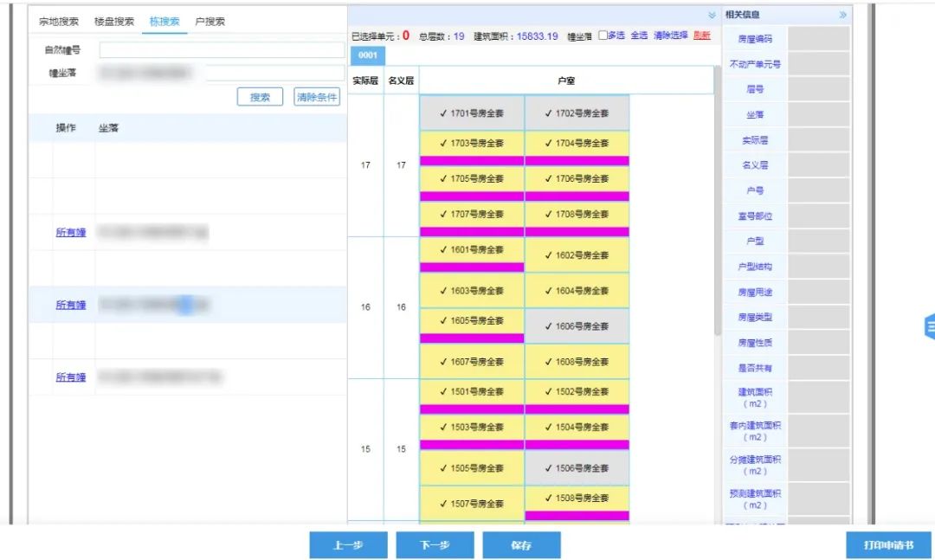The image size is (935, 560).
Task: Open the 户搜索 tab
Action: coord(210,22)
